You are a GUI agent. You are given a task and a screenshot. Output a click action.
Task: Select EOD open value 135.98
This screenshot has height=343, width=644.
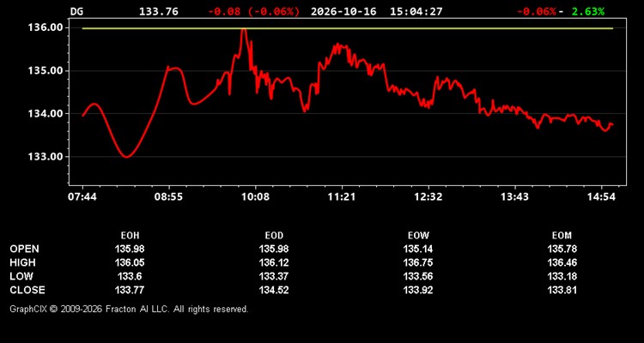pyautogui.click(x=274, y=249)
